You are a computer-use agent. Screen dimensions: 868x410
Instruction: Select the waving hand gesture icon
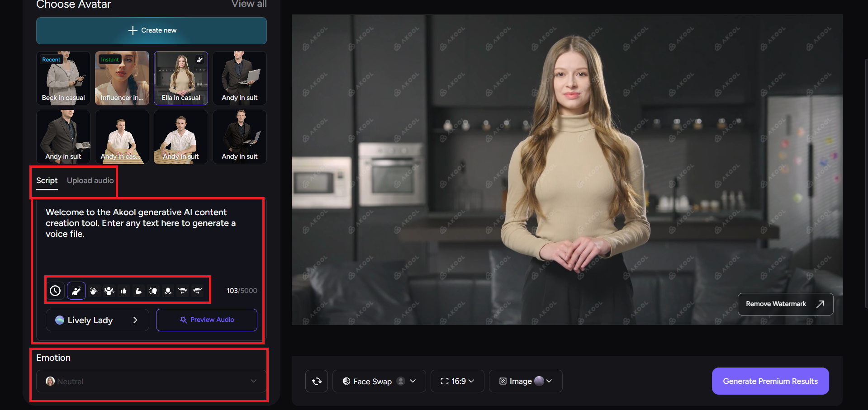[x=94, y=291]
